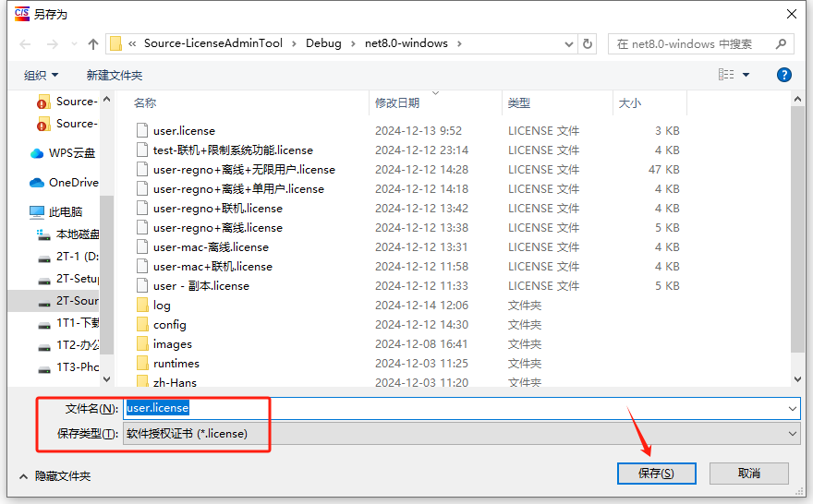Expand the file name history dropdown

point(793,409)
